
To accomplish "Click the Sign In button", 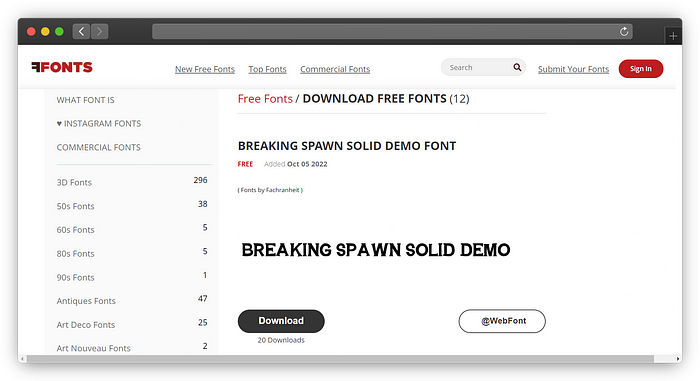I will click(641, 68).
